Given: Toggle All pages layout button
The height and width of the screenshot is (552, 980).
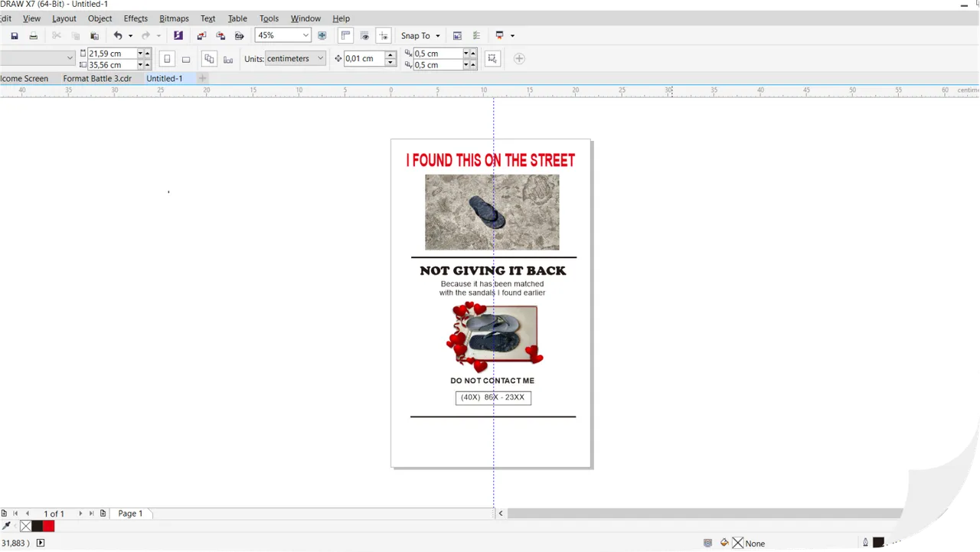Looking at the screenshot, I should (209, 59).
